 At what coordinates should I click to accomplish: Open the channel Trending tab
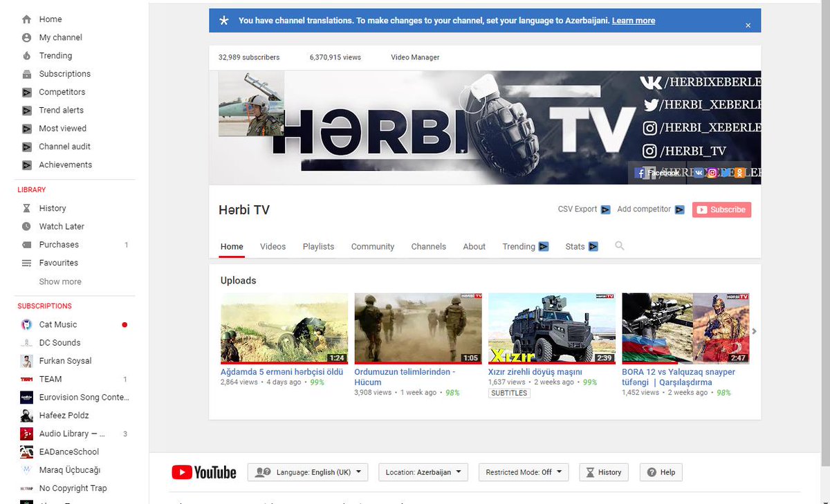coord(525,246)
